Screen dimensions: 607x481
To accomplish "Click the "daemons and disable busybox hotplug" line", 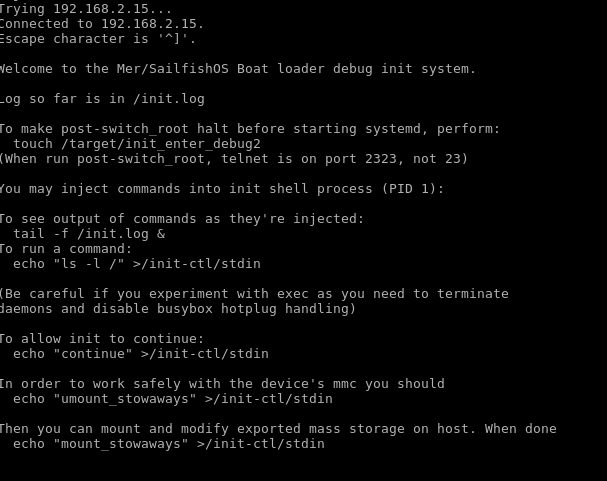I will tap(178, 308).
